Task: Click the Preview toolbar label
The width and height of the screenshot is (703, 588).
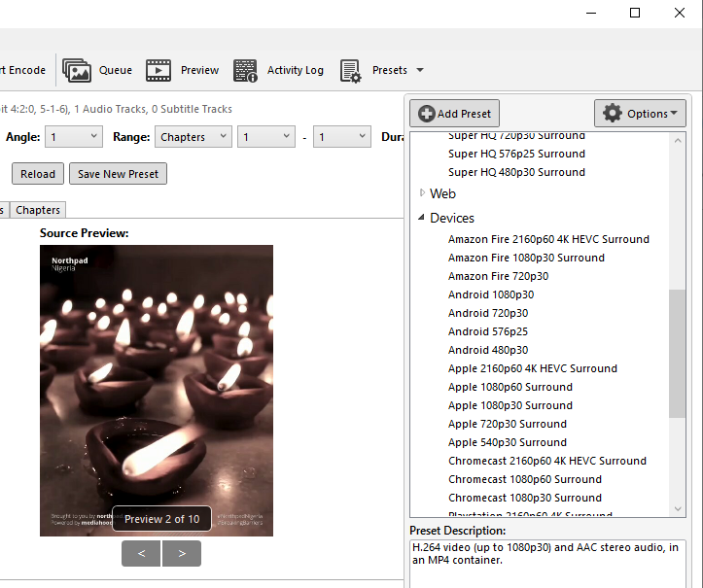Action: 199,70
